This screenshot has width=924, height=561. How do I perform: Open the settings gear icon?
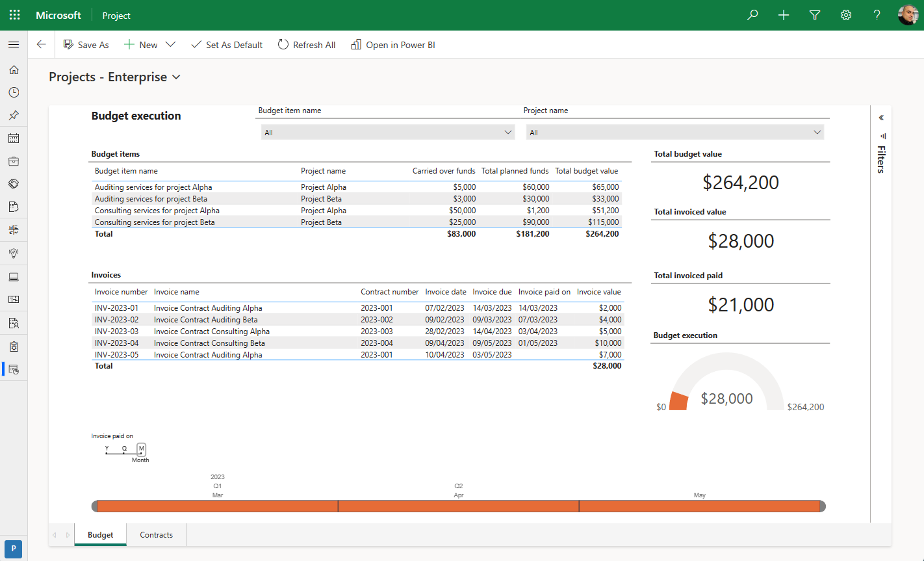[x=846, y=15]
